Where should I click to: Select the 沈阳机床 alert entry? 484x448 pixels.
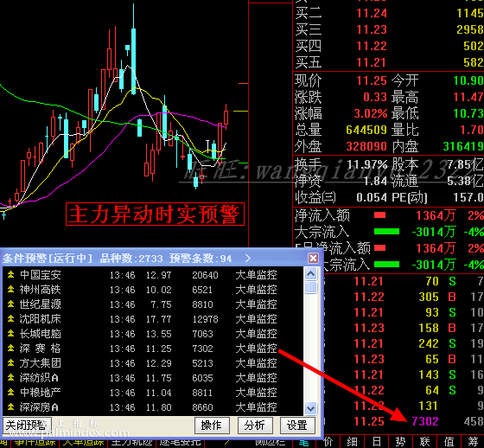coord(153,319)
